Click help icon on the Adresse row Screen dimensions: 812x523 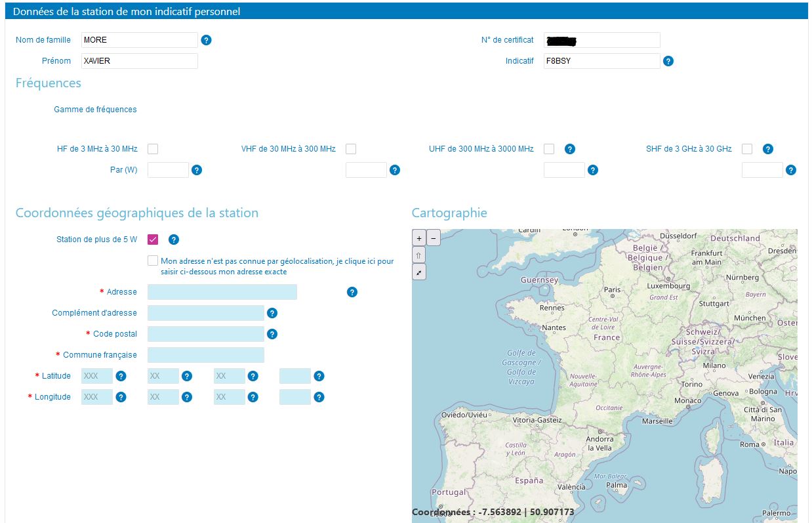click(352, 292)
